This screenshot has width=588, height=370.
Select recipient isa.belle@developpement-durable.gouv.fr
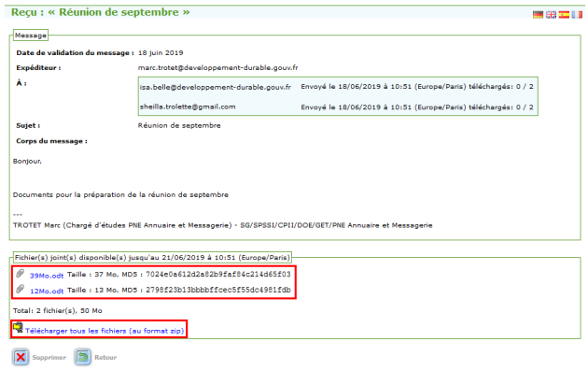pyautogui.click(x=216, y=87)
